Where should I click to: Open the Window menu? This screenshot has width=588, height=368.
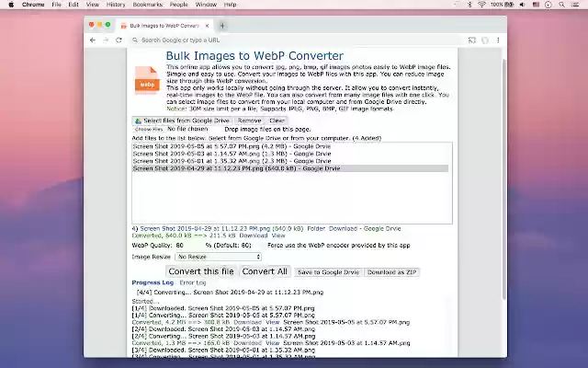pyautogui.click(x=206, y=5)
